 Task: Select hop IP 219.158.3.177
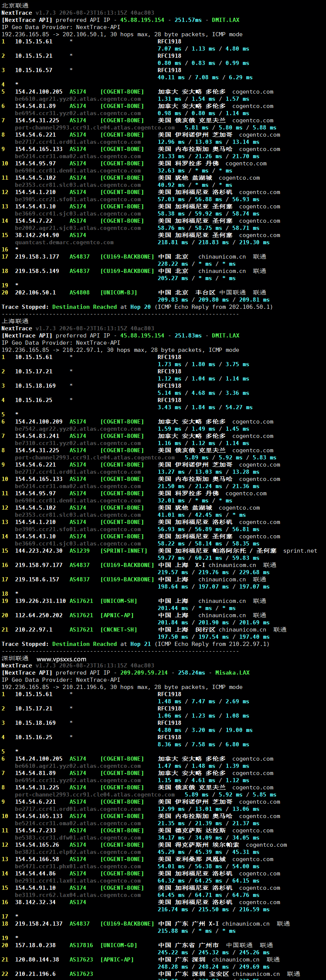[37, 257]
